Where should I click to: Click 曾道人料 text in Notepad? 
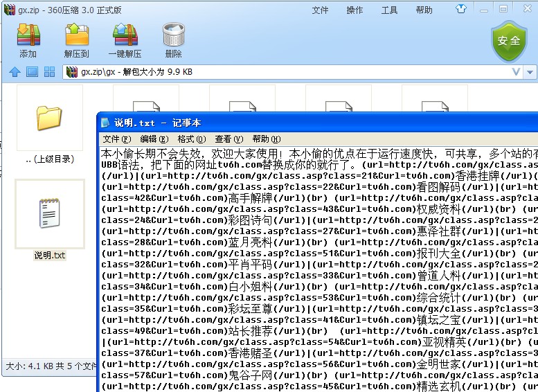(438, 275)
